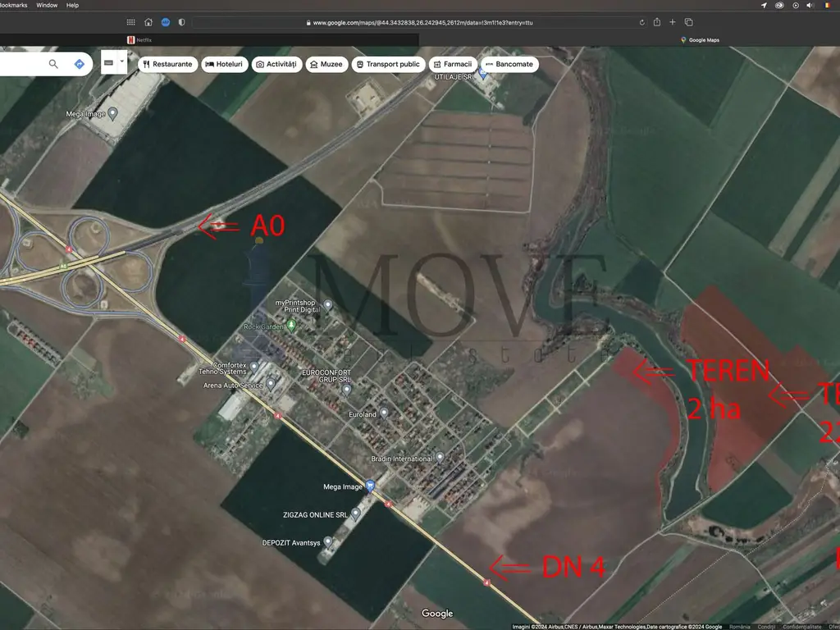
Task: Open the Window menu
Action: coord(47,6)
